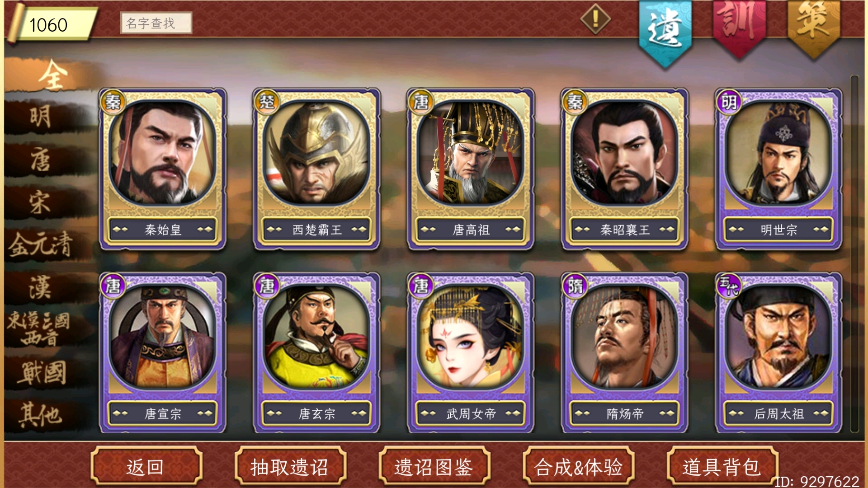Switch to the 全 category tab
The image size is (868, 488).
click(x=52, y=75)
